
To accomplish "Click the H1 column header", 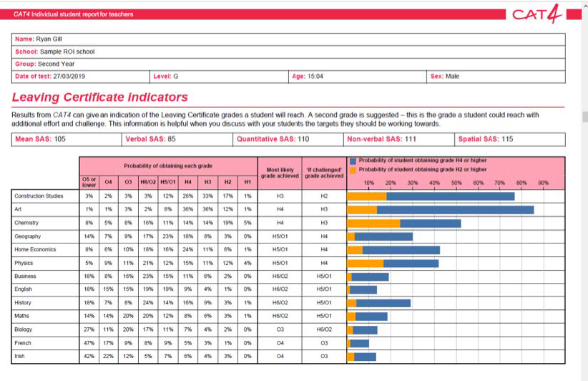I will [x=248, y=182].
